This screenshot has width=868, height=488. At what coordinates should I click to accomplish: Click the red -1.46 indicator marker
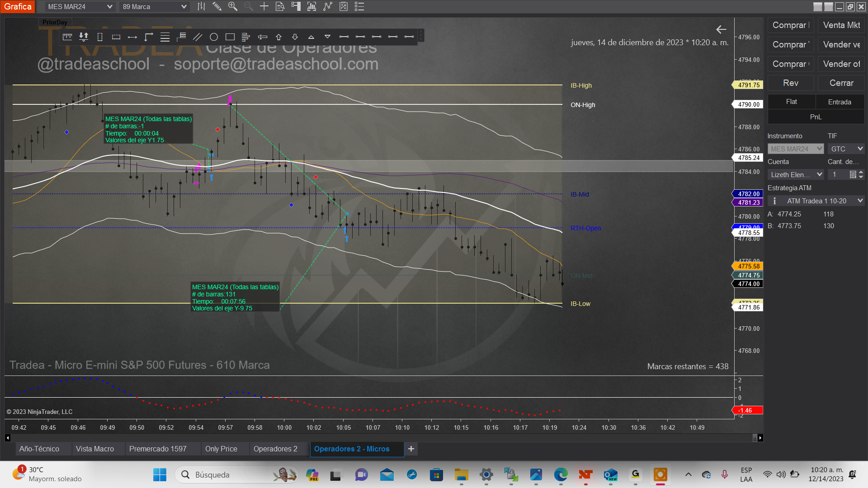748,410
